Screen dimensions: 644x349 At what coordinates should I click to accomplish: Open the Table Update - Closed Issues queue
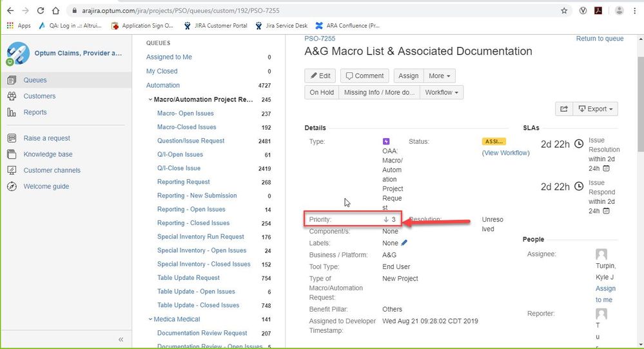coord(198,305)
